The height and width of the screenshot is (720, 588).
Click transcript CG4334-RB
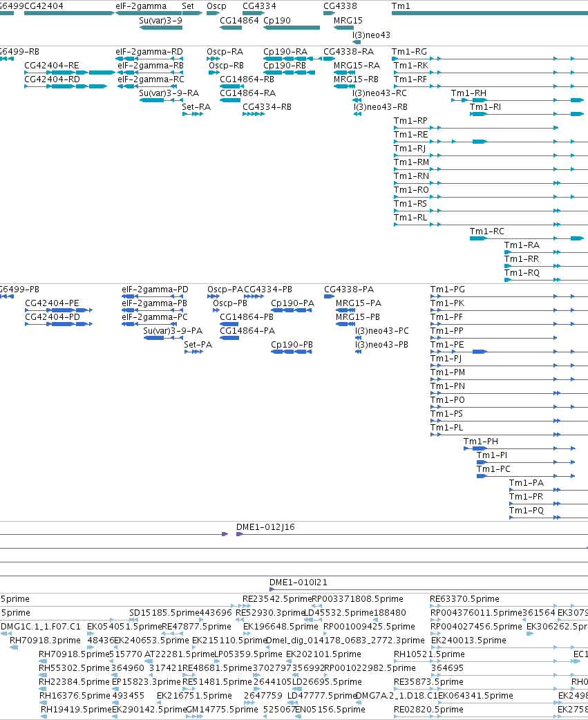pos(254,114)
